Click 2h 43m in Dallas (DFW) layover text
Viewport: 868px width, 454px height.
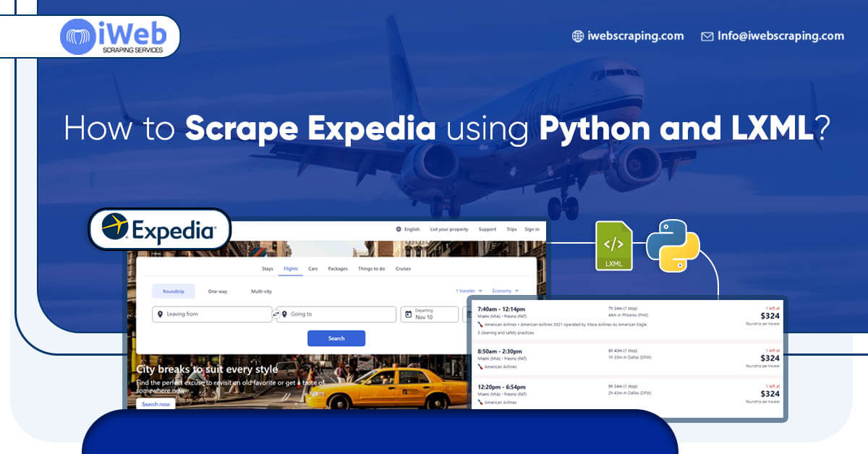pyautogui.click(x=630, y=393)
